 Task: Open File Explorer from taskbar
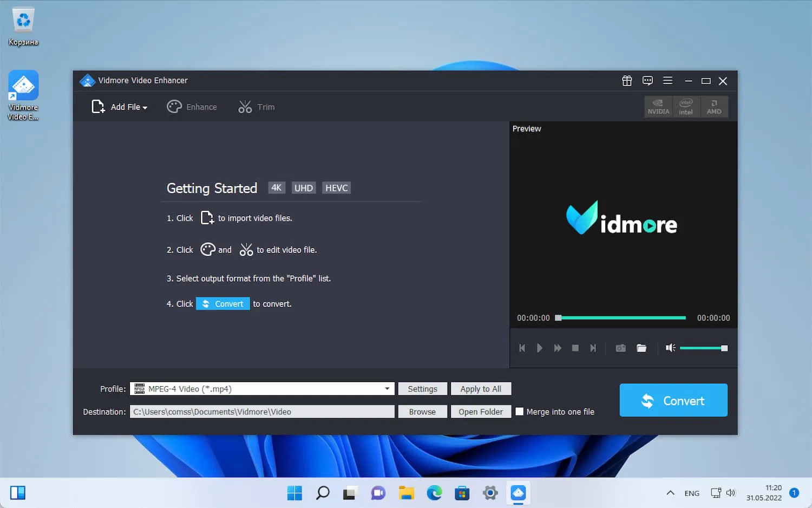[x=407, y=493]
